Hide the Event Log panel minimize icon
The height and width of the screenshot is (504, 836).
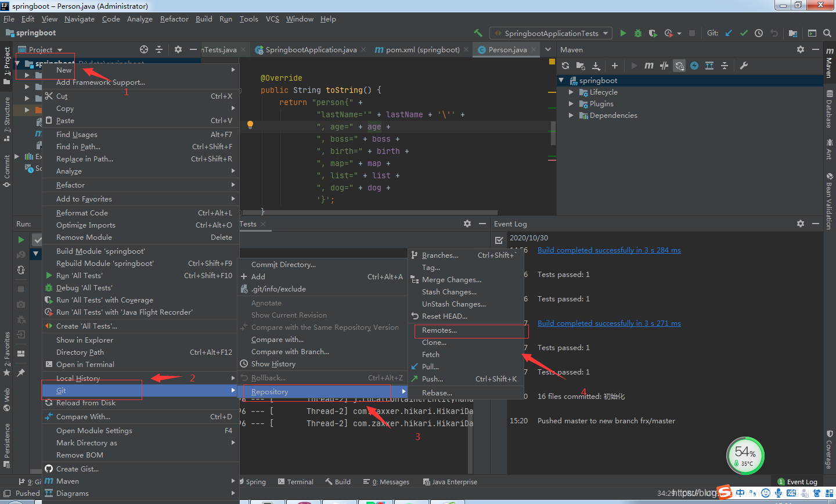tap(816, 224)
